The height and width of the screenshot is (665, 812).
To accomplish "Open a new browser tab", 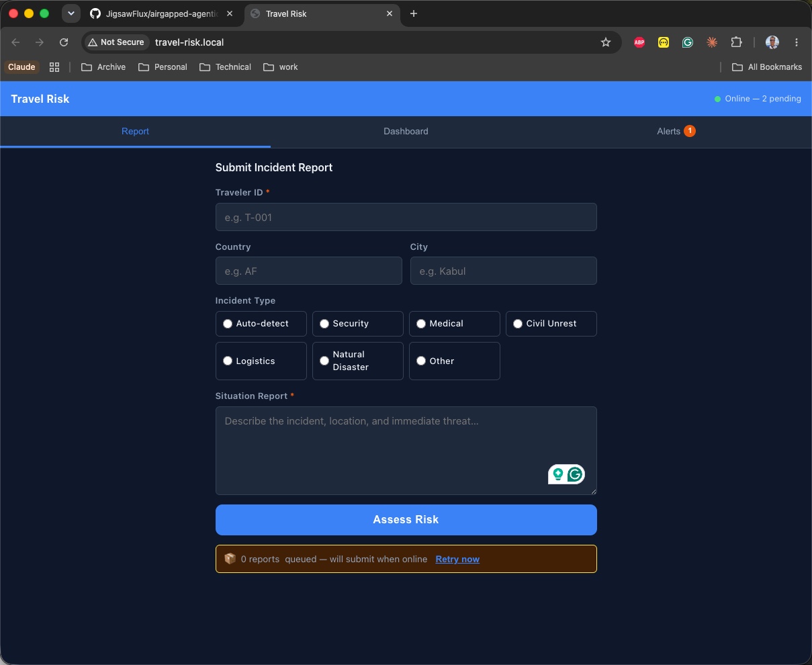I will 414,13.
